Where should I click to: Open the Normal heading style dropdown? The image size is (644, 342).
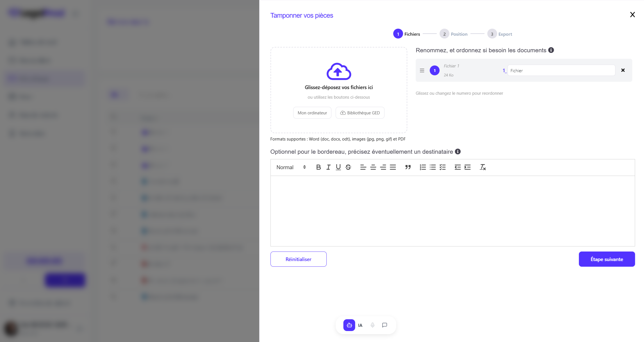[x=291, y=167]
